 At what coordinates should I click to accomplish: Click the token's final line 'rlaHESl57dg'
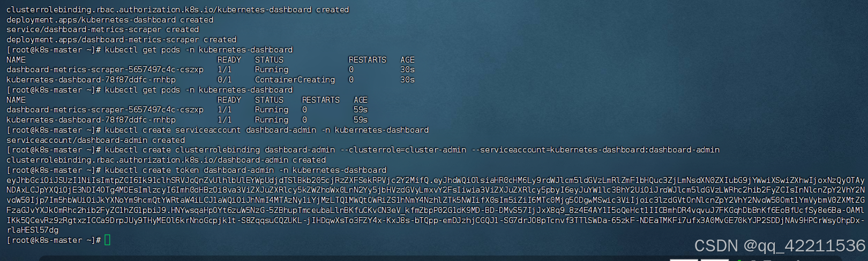32,230
